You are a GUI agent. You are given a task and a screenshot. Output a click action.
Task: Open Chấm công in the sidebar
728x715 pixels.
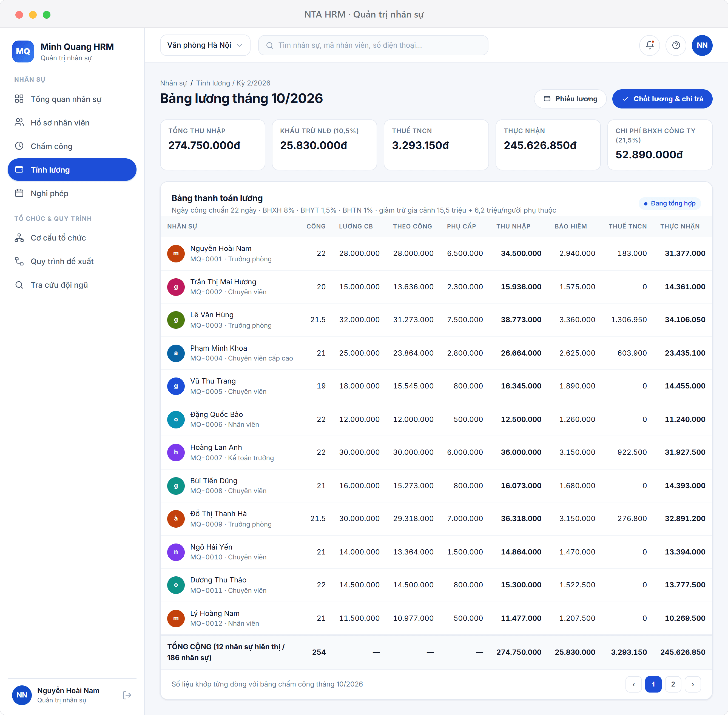[72, 146]
